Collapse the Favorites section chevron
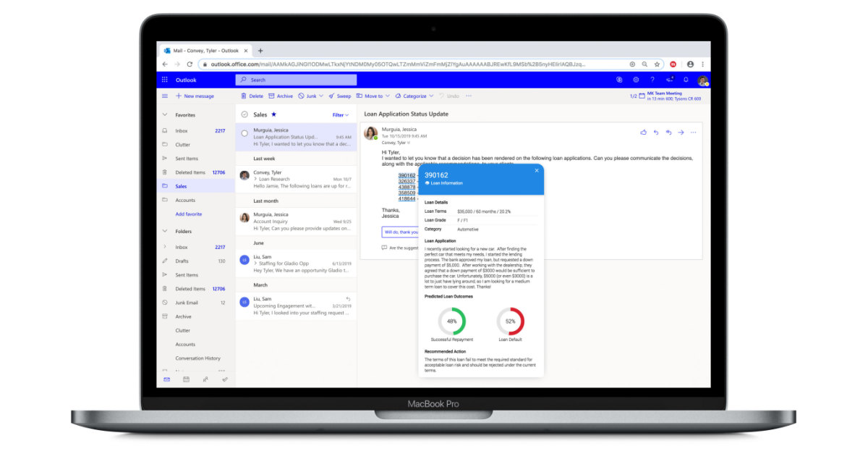Viewport: 868px width, 454px height. tap(165, 115)
